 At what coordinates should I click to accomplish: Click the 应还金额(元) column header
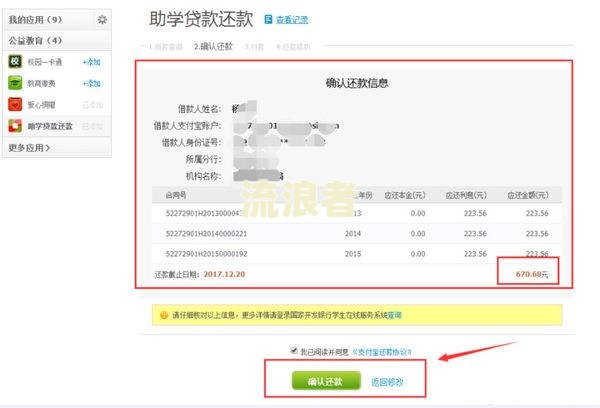(528, 195)
